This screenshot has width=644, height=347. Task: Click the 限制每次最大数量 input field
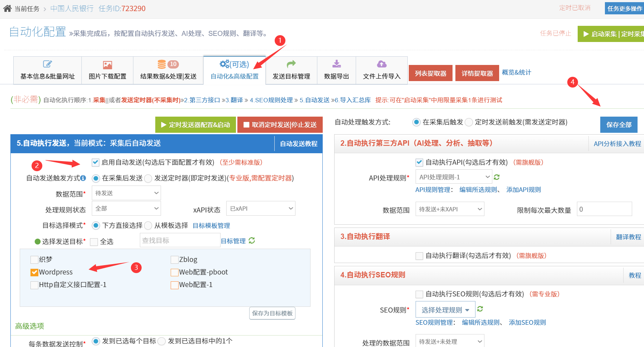tap(604, 209)
